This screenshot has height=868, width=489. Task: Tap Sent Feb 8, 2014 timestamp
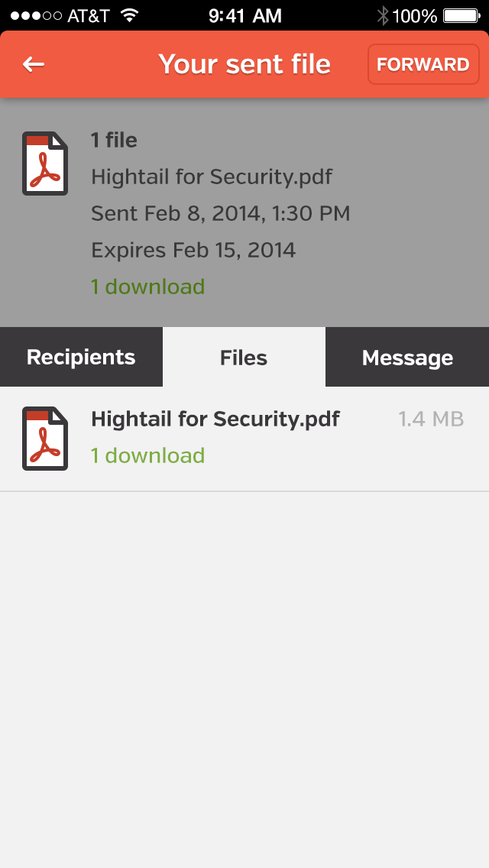[220, 213]
